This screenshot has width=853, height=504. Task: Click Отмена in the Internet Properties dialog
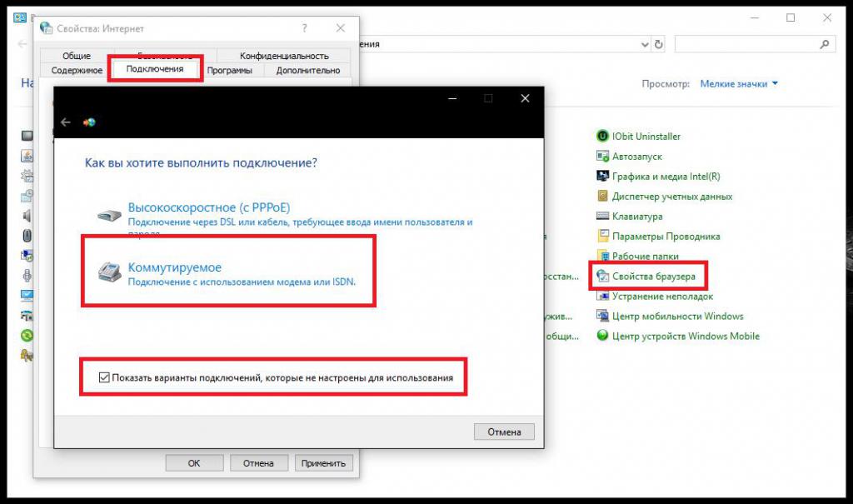coord(258,463)
